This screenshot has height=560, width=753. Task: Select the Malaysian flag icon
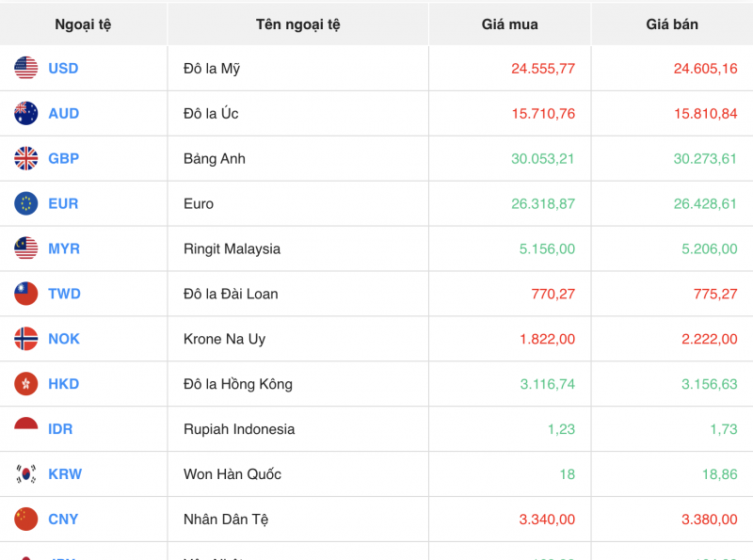coord(26,248)
